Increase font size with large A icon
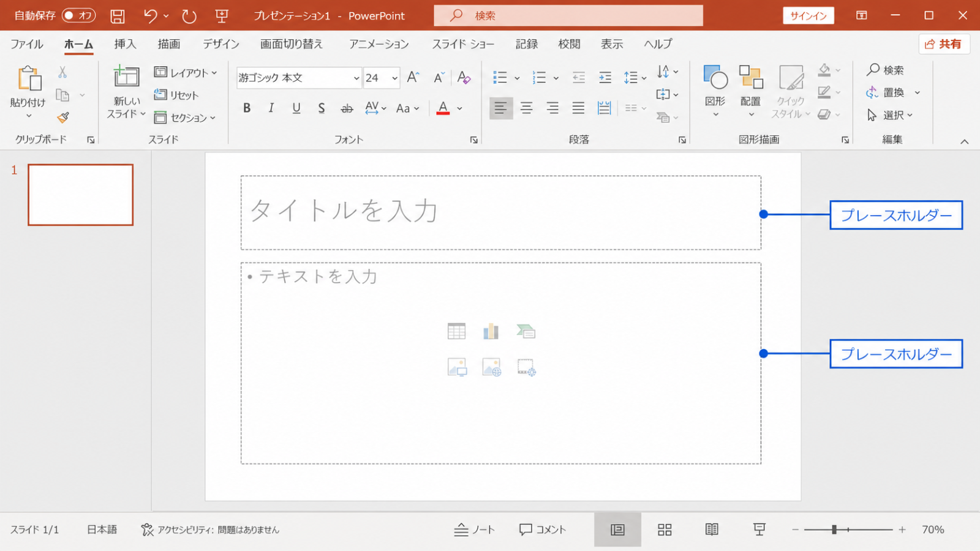 point(413,77)
